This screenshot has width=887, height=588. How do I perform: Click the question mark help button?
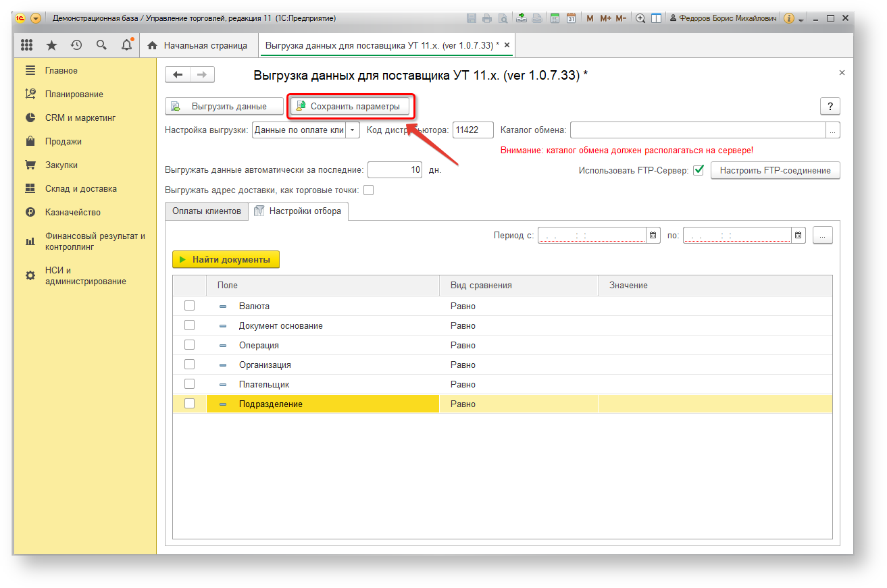(830, 106)
